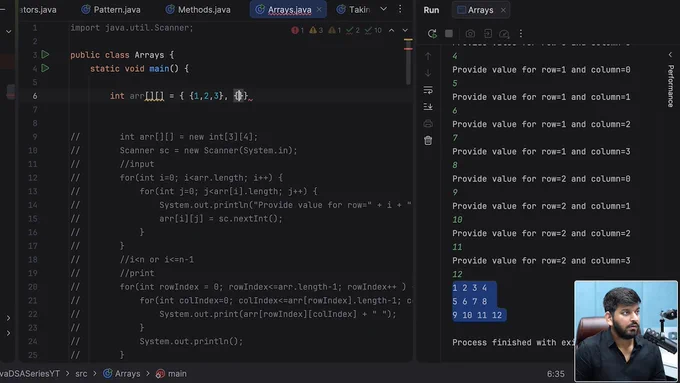
Task: Click the error stripe mark on scrollbar
Action: pos(408,49)
